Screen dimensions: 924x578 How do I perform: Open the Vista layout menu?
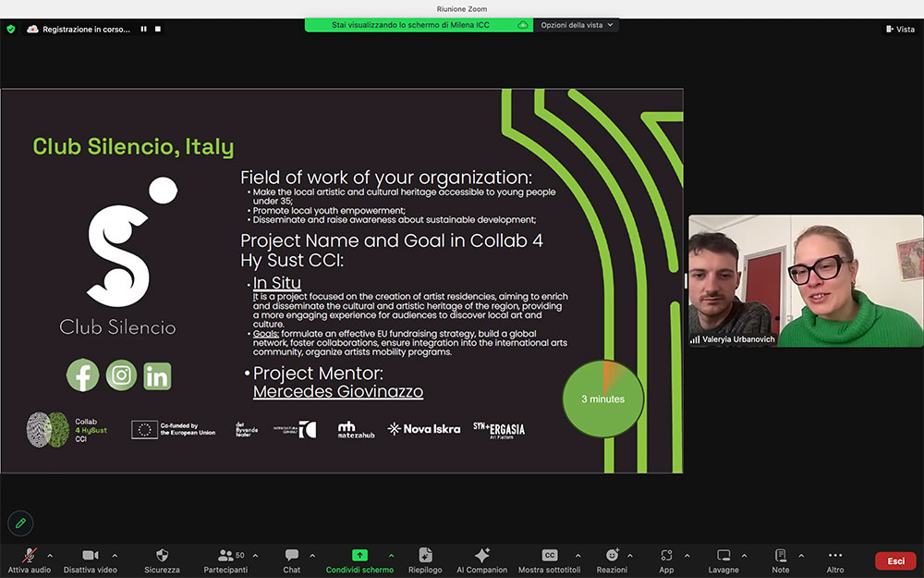pos(899,29)
